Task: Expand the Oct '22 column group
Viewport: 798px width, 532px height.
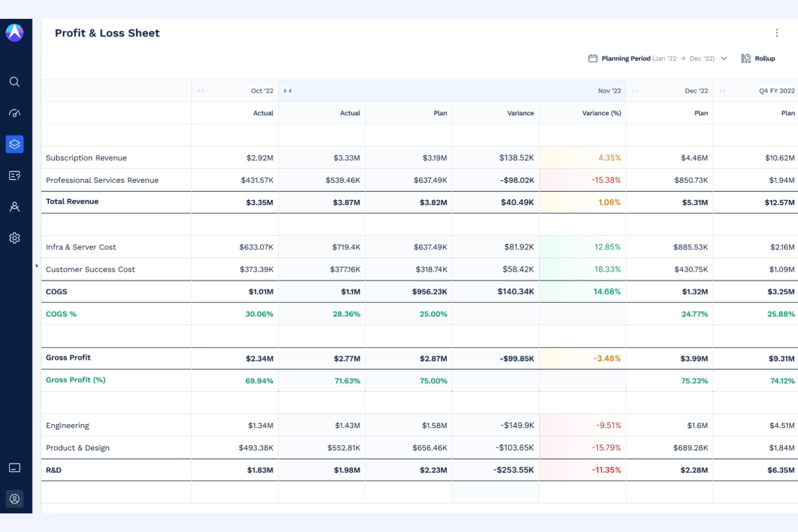Action: pos(201,91)
